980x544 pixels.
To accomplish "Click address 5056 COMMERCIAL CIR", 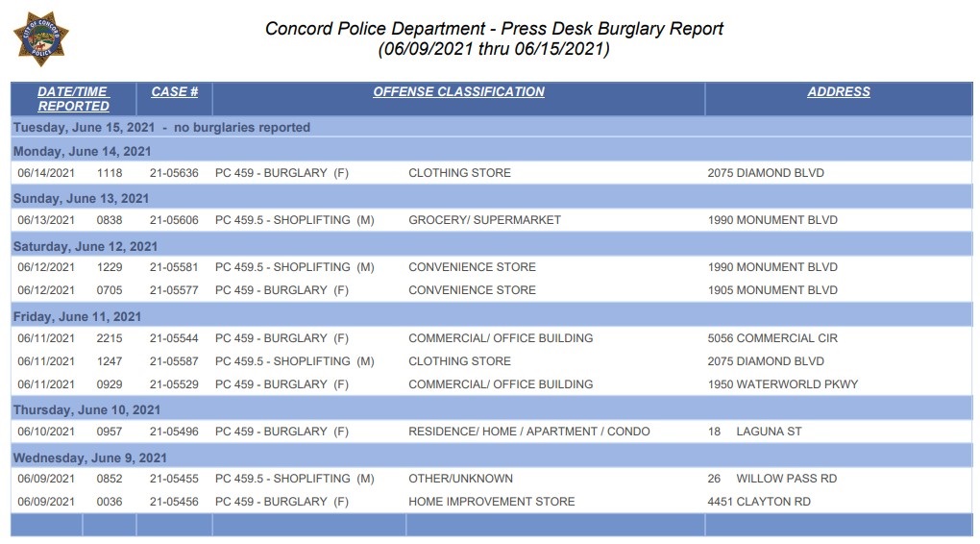I will 772,338.
